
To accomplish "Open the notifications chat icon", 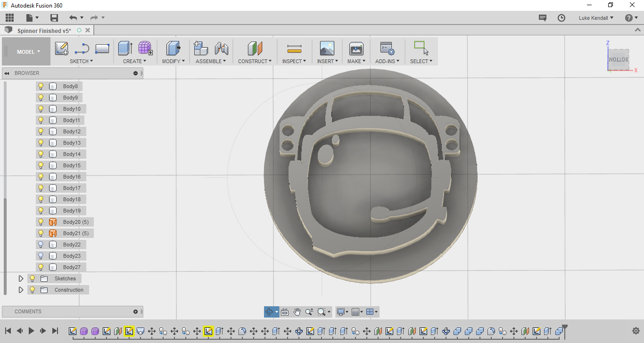I will pyautogui.click(x=543, y=18).
